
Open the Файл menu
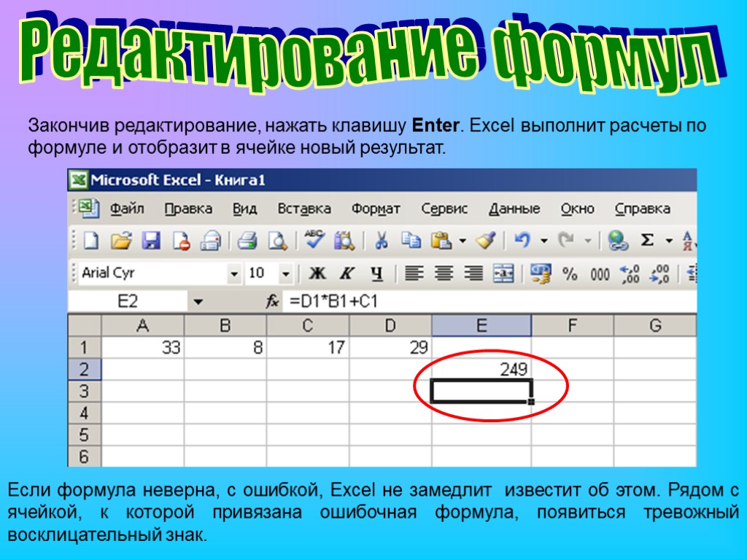(x=127, y=209)
